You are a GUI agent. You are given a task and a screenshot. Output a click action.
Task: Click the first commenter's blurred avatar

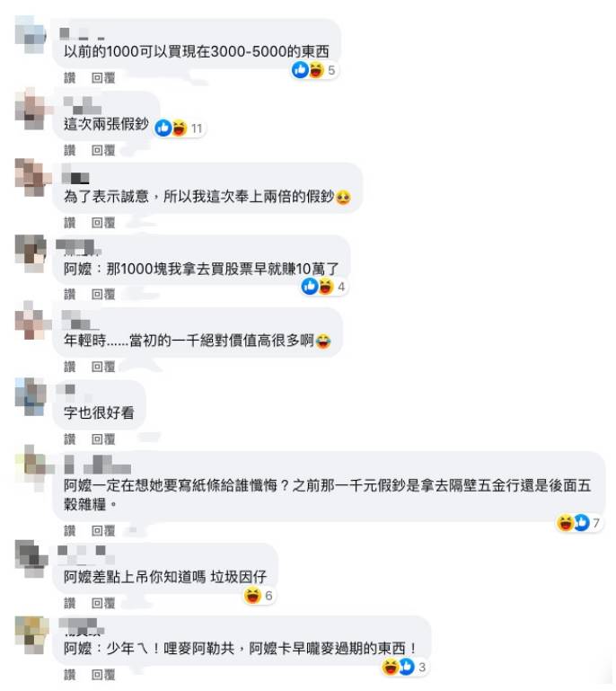coord(30,34)
